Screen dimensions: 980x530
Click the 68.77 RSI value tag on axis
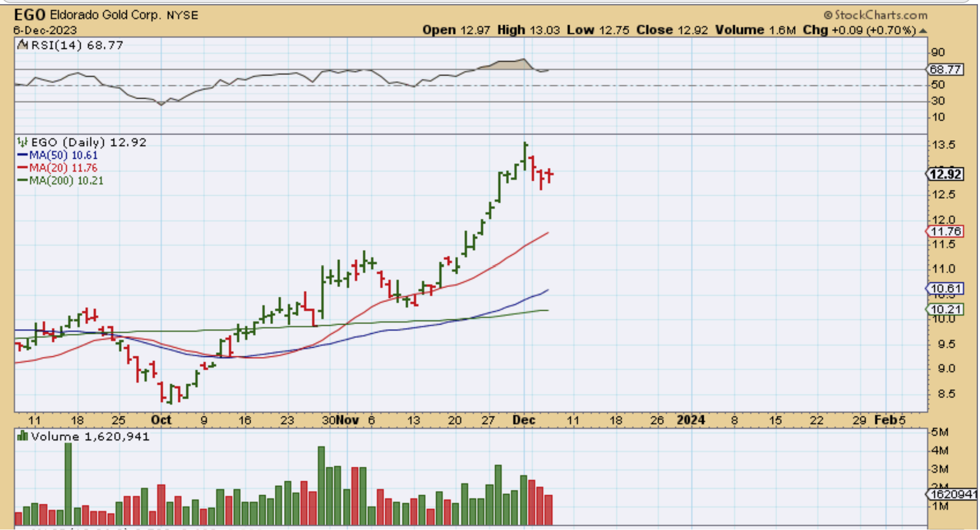click(x=946, y=69)
